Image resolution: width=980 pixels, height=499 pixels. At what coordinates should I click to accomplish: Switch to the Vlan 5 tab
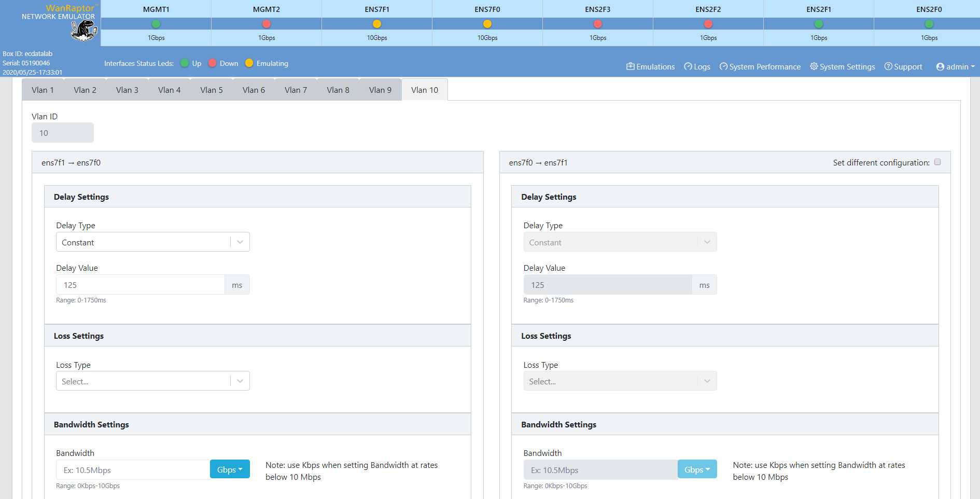[212, 90]
